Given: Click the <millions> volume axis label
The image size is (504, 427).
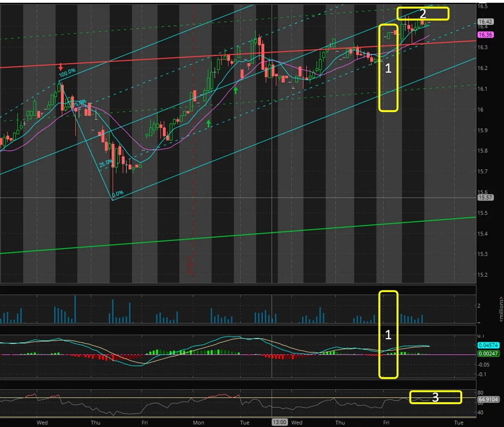Looking at the screenshot, I should pos(501,309).
